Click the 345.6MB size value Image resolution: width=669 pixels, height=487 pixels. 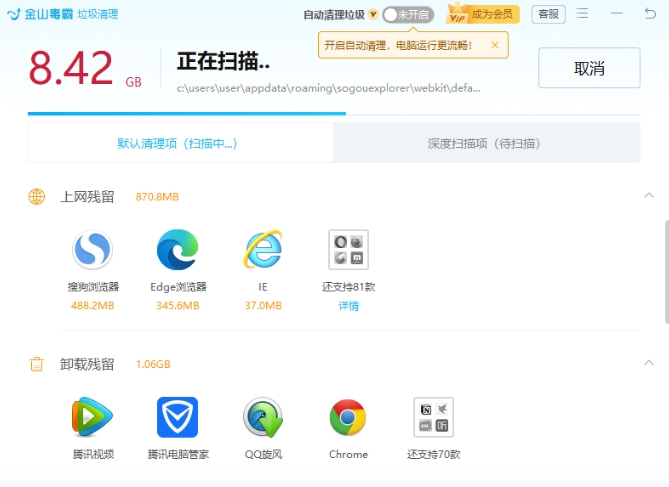click(x=178, y=306)
